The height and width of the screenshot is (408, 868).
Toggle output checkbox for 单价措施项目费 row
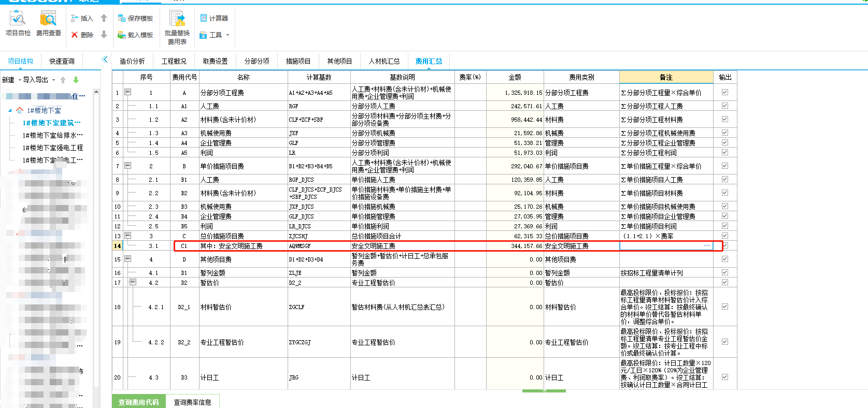coord(724,166)
